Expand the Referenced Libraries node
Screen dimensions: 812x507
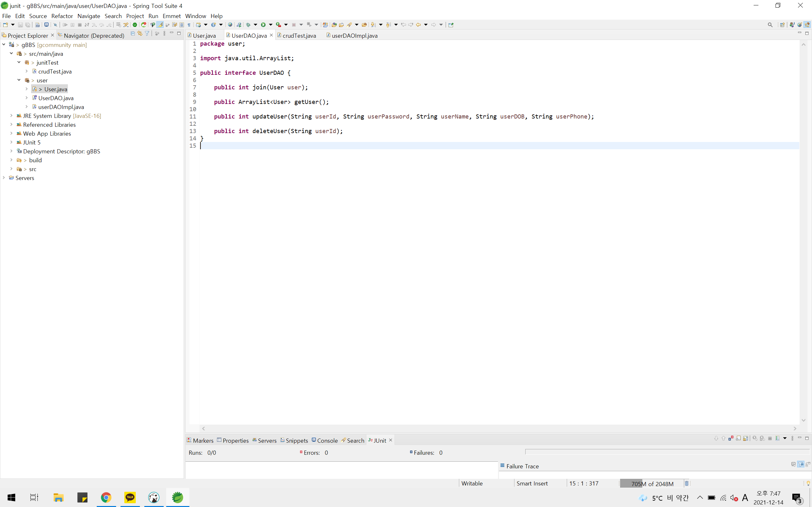click(x=11, y=125)
